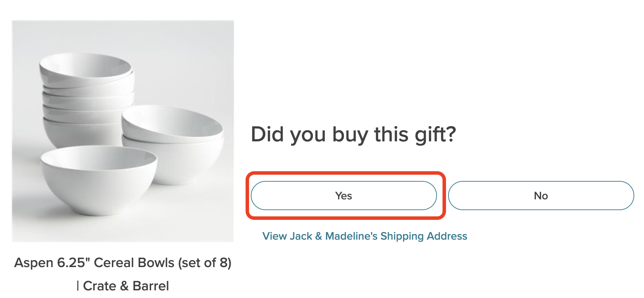This screenshot has width=644, height=298.
Task: Click "(set of 8)" in the product title
Action: [205, 263]
